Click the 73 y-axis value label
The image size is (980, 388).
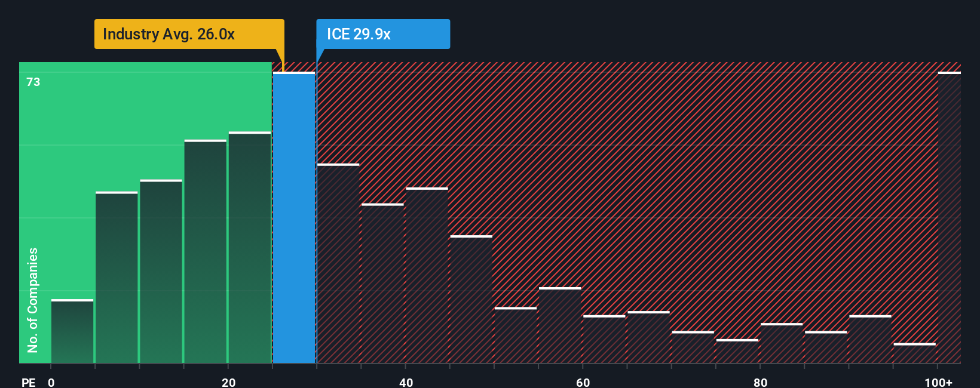tap(33, 82)
